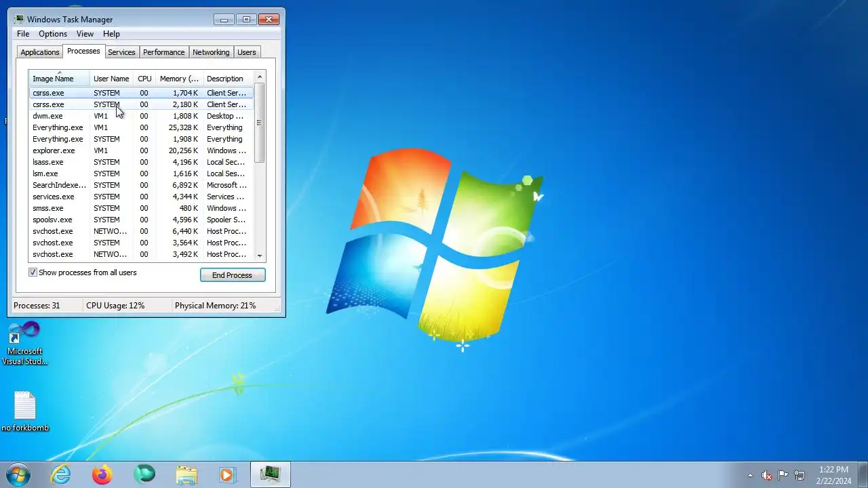This screenshot has height=488, width=868.
Task: Select Everything.exe run by SYSTEM
Action: pyautogui.click(x=141, y=139)
